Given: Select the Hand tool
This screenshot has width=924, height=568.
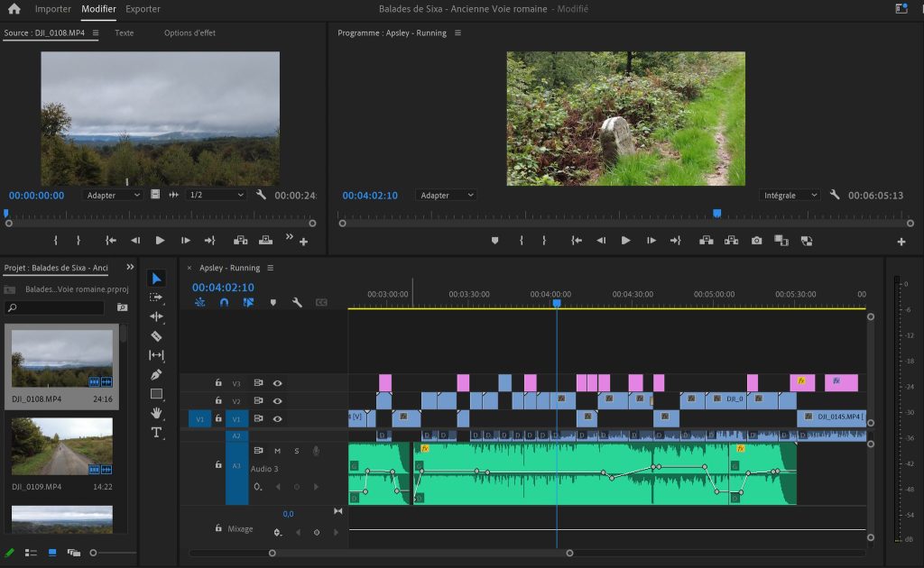Looking at the screenshot, I should coord(156,413).
